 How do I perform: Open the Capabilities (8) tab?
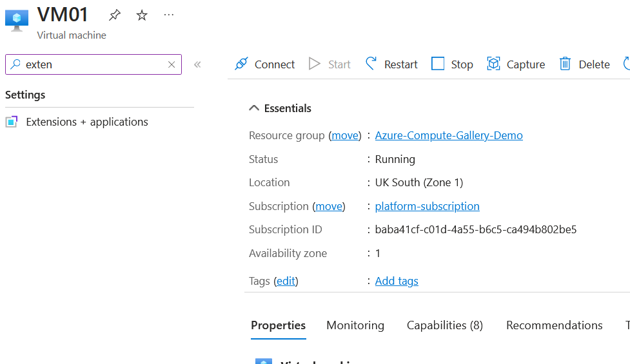444,325
